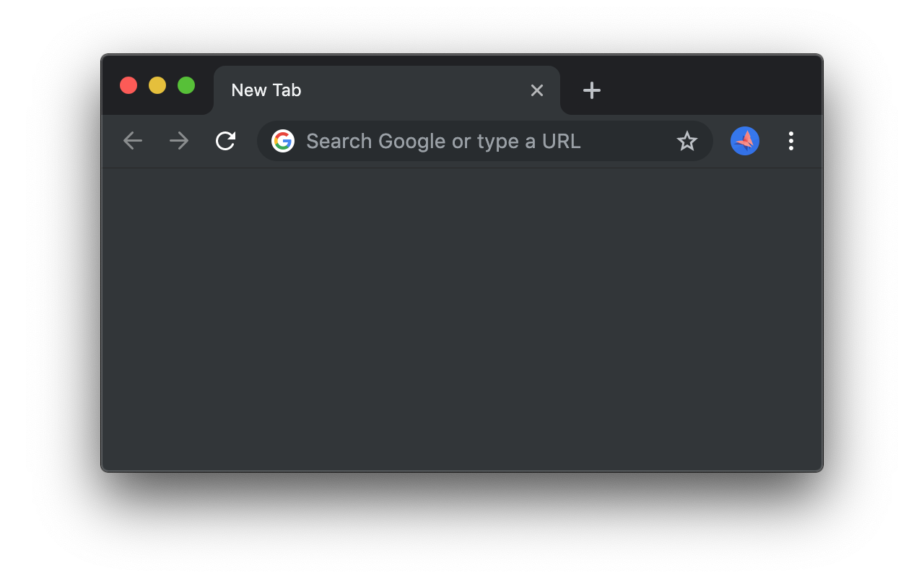Click the blank new tab page area
This screenshot has width=924, height=578.
[462, 318]
